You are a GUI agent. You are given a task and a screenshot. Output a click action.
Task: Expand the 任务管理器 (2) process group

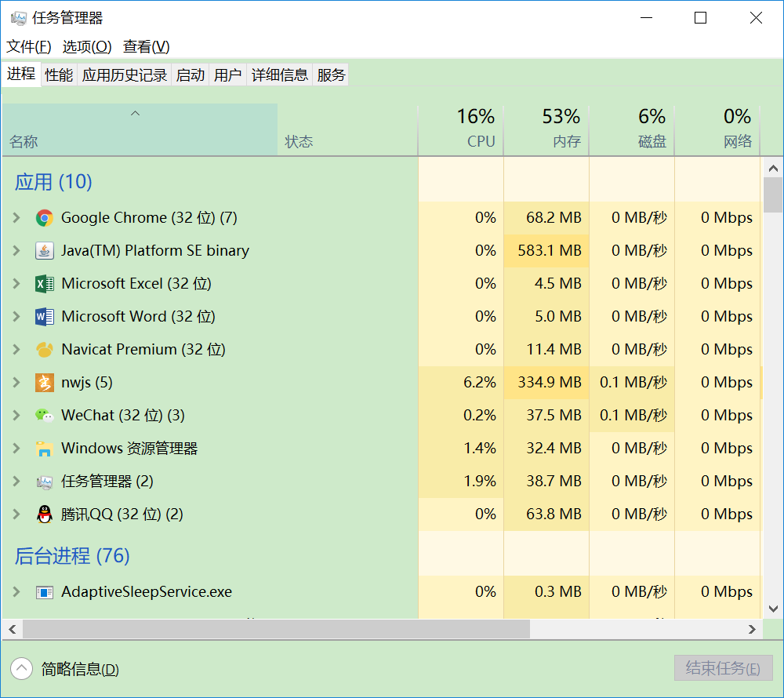[16, 482]
